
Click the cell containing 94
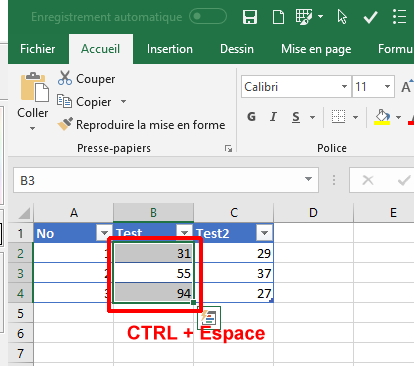pos(153,293)
